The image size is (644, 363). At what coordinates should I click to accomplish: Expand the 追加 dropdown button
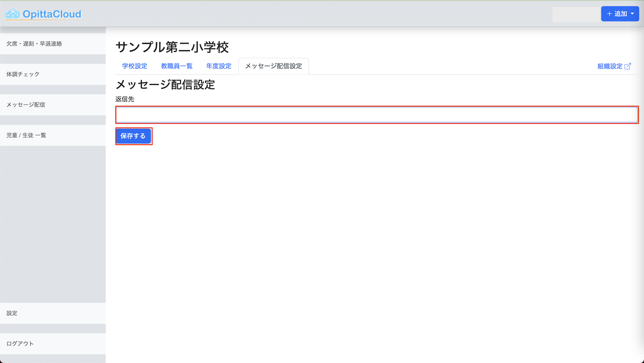[620, 14]
